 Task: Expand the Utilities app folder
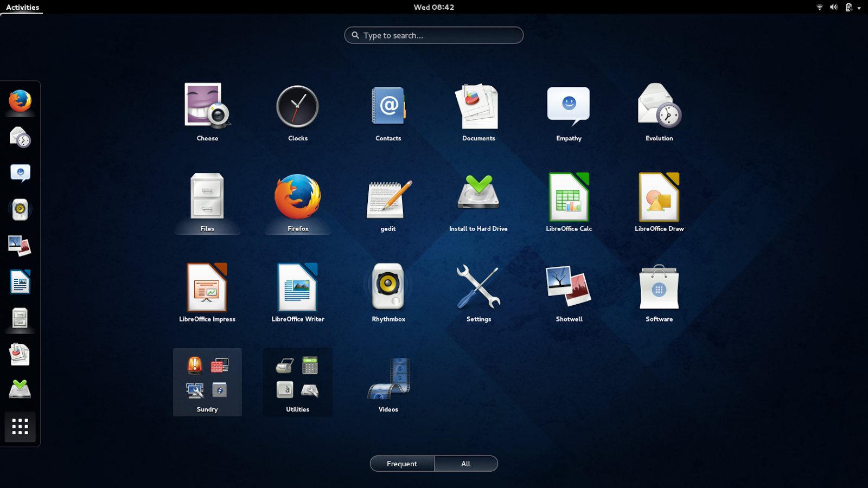[x=297, y=378]
